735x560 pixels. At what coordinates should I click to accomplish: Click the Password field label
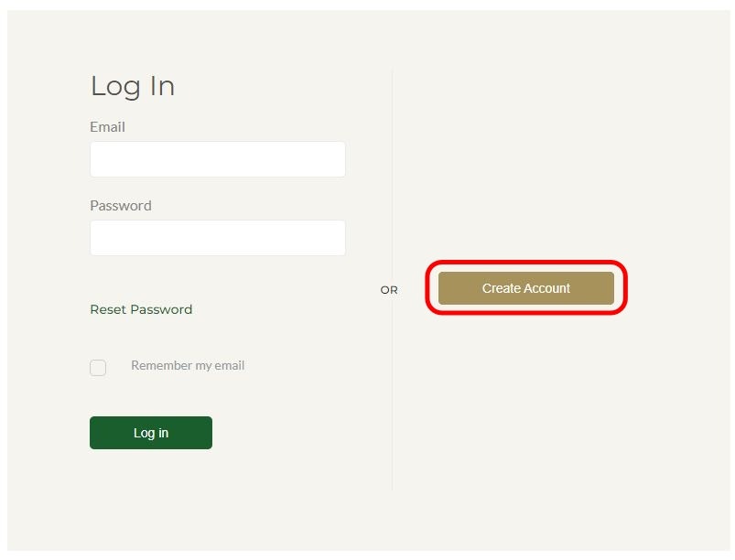[x=121, y=206]
